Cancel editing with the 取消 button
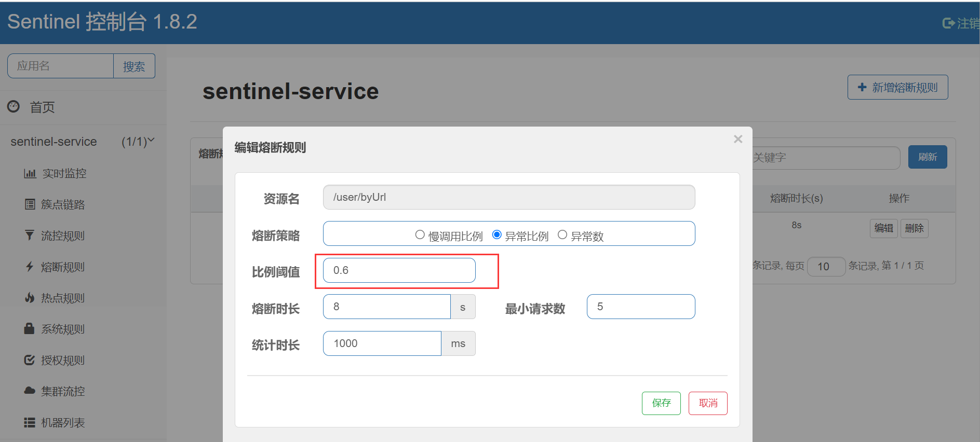The image size is (980, 442). 708,403
